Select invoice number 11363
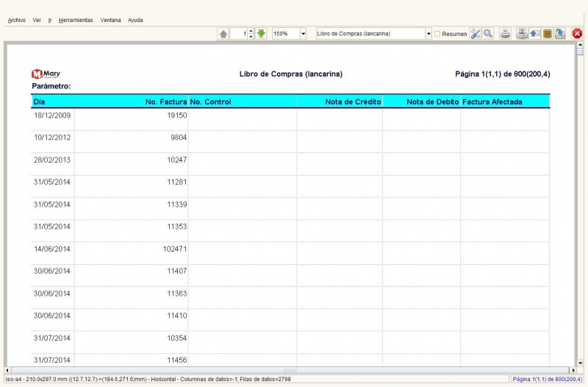This screenshot has height=387, width=588. [x=177, y=293]
